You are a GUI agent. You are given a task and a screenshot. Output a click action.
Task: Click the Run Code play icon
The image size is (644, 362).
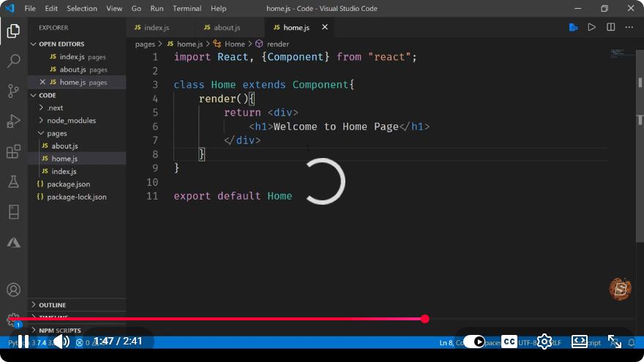[591, 27]
